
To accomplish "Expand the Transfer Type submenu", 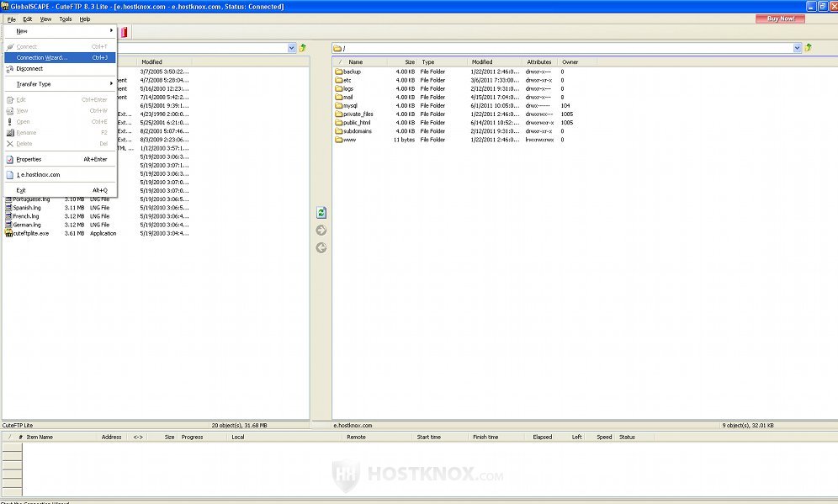I will [60, 84].
